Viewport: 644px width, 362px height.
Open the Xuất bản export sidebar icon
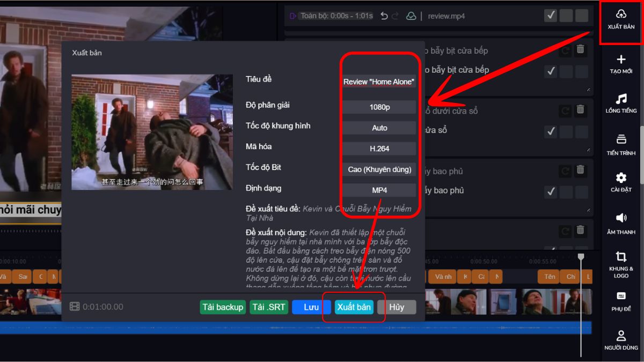621,20
